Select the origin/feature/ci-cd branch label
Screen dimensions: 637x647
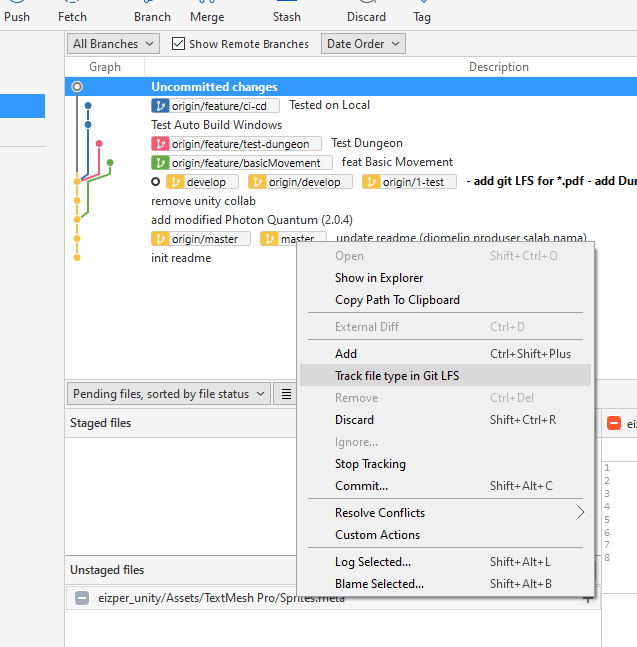tap(215, 105)
